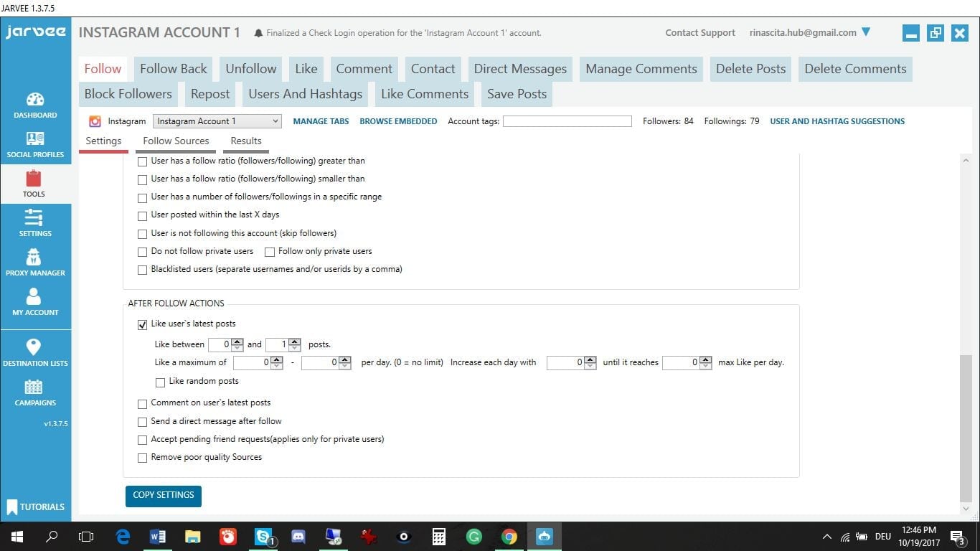This screenshot has width=980, height=551.
Task: Open Destination Lists
Action: pos(35,353)
